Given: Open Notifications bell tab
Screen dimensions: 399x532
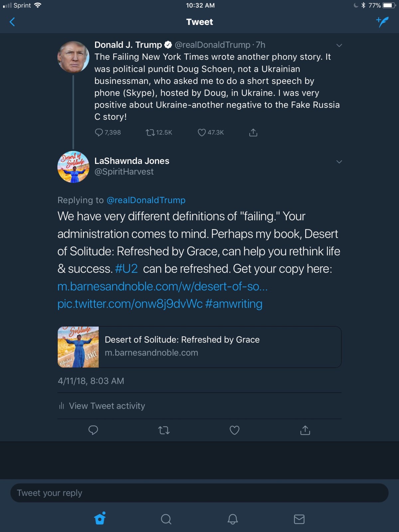Looking at the screenshot, I should [x=232, y=519].
